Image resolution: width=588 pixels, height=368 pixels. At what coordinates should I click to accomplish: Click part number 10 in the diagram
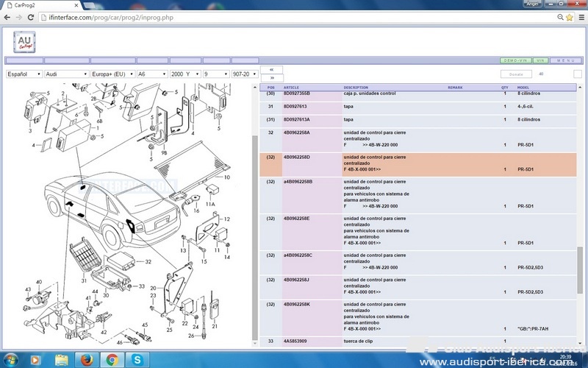coord(227,177)
